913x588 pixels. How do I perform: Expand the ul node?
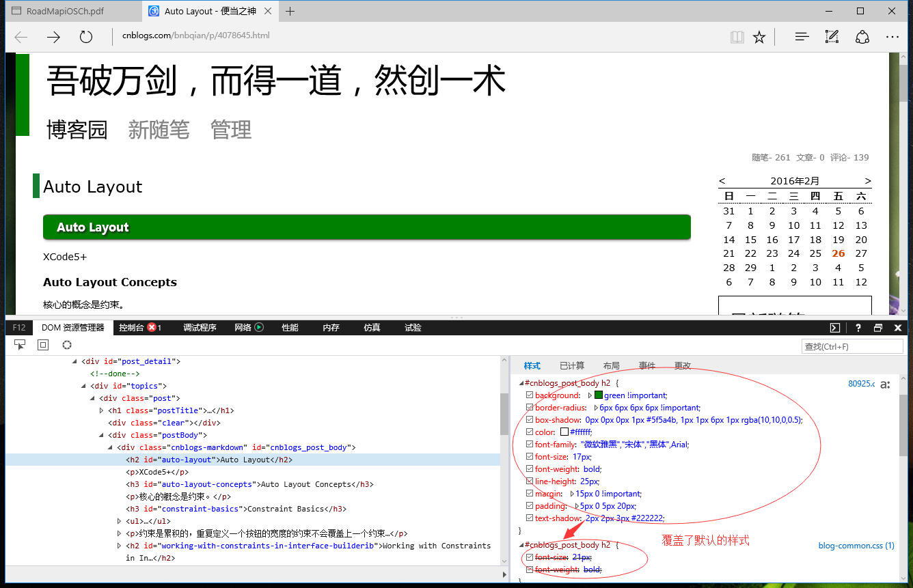point(120,521)
